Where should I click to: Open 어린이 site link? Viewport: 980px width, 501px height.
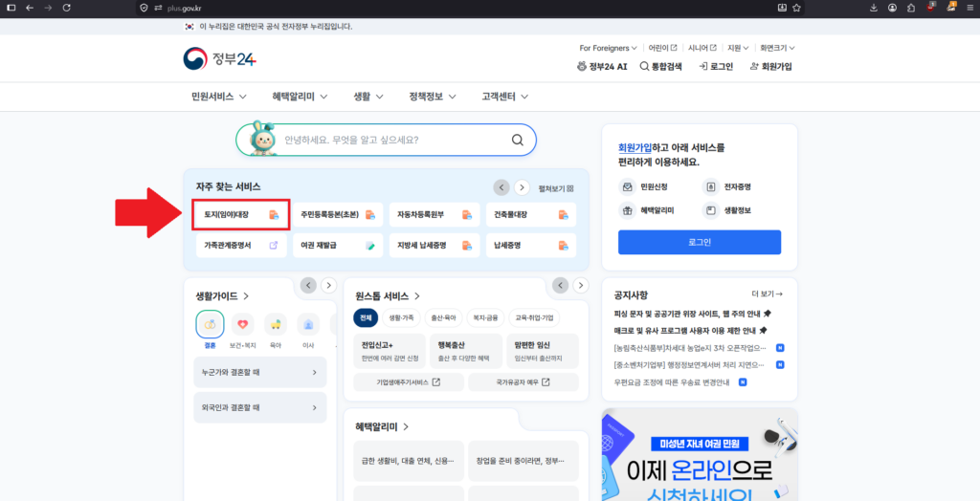[662, 48]
